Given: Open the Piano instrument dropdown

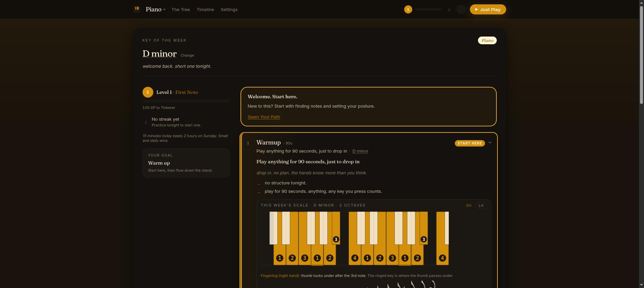Looking at the screenshot, I should pos(156,9).
